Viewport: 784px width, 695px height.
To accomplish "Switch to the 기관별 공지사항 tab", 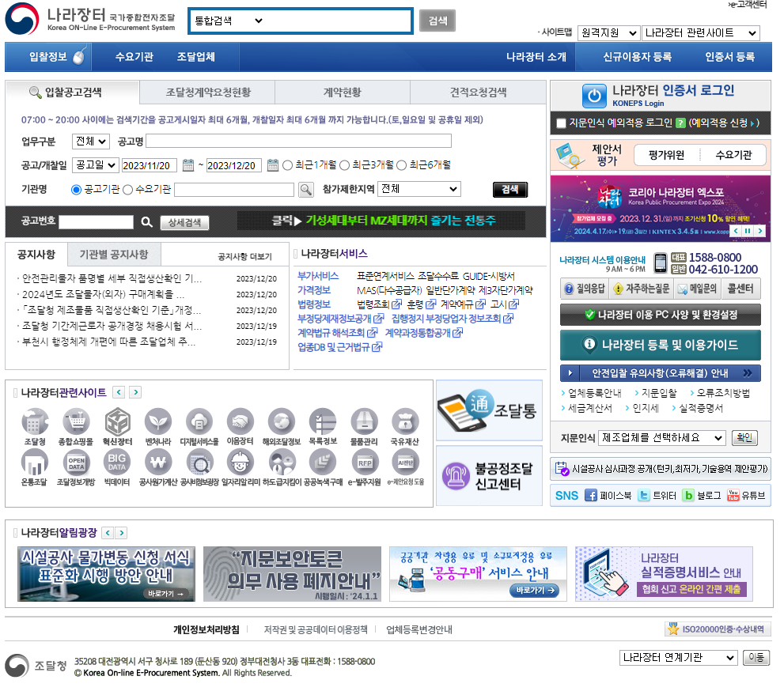I will coord(114,255).
